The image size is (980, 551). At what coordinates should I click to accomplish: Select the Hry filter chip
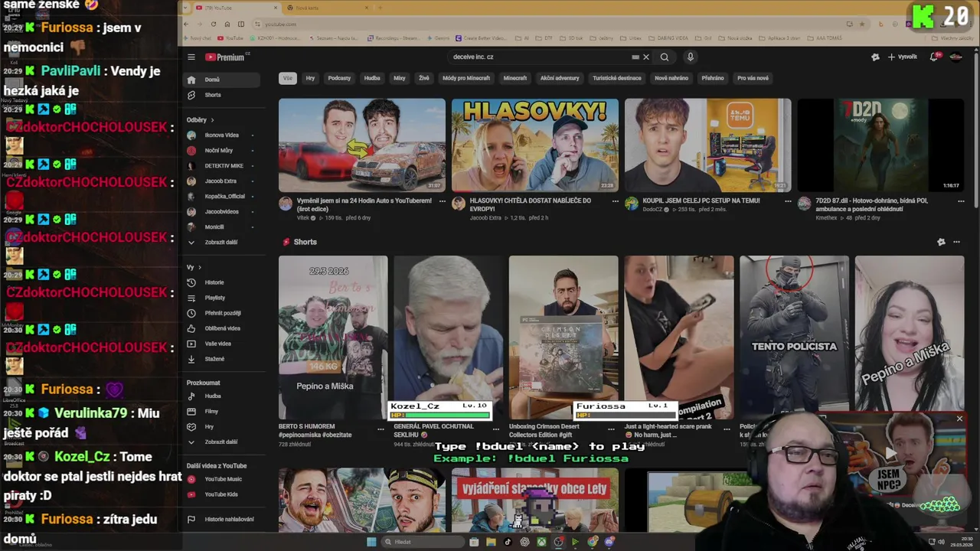tap(310, 78)
